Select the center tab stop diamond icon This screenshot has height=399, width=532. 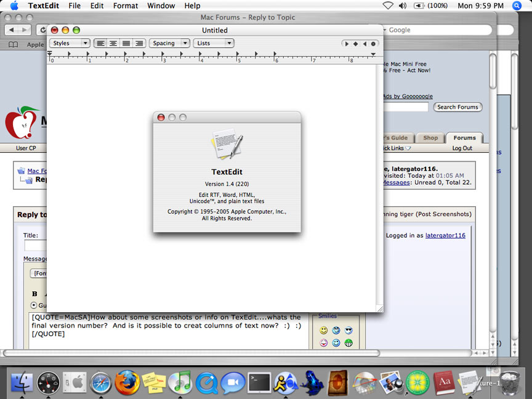(355, 44)
